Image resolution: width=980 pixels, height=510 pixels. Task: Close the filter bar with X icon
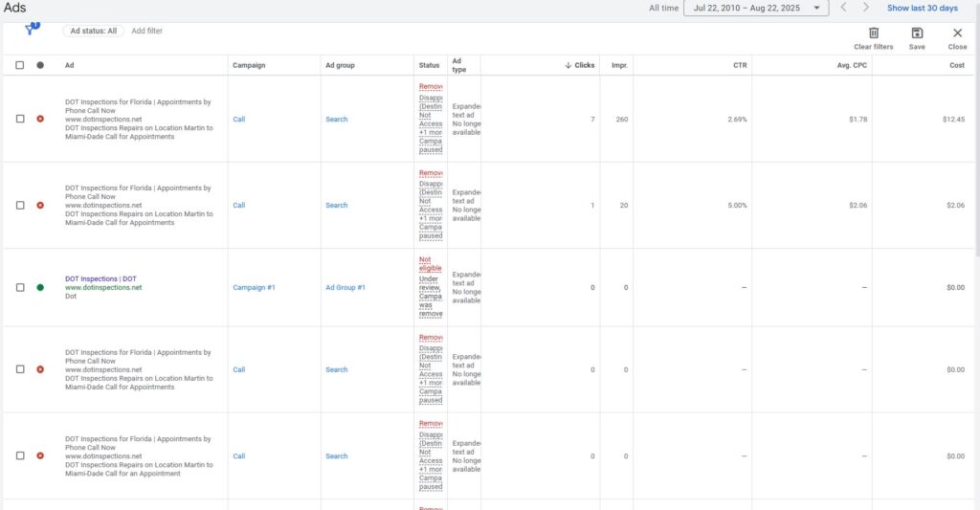pos(957,33)
